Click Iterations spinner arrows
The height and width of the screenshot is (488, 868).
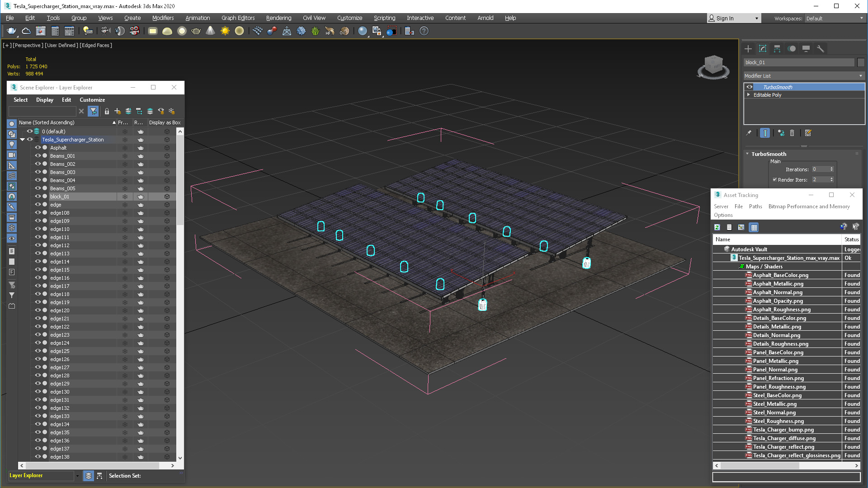(x=831, y=169)
